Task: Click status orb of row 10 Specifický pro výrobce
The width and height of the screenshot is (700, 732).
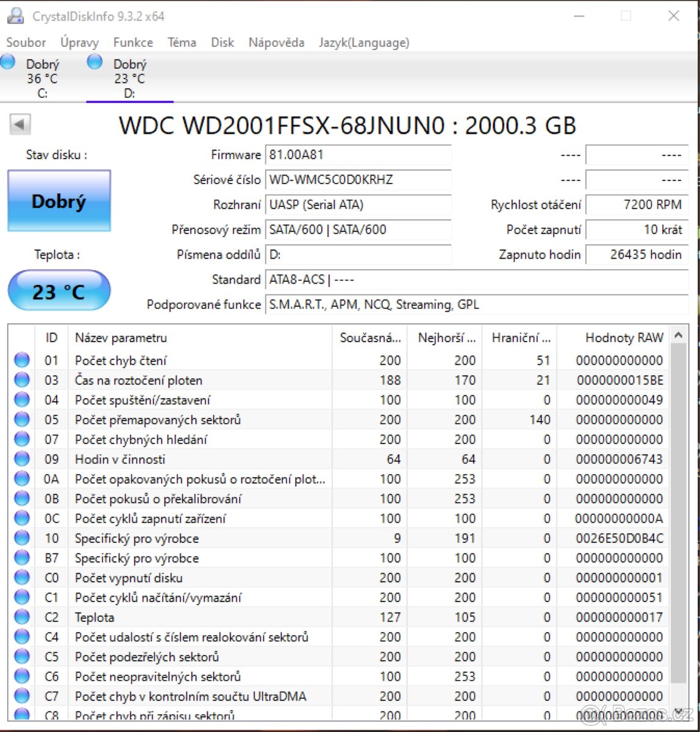Action: pos(22,539)
